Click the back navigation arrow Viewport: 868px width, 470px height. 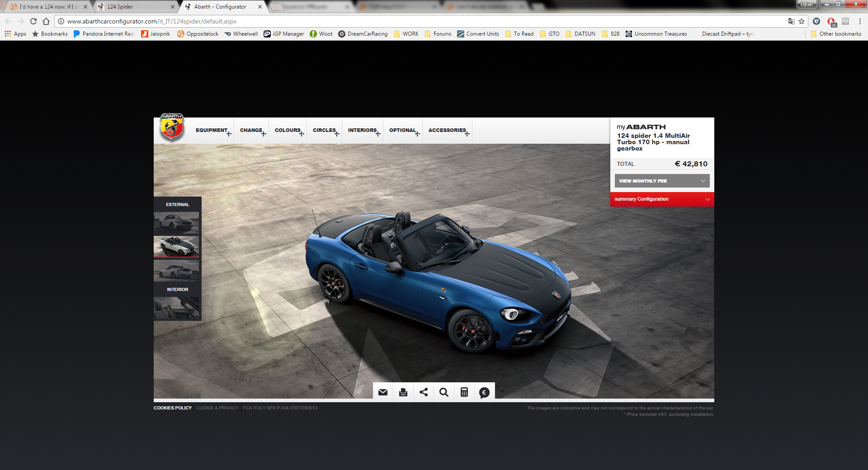[x=8, y=21]
